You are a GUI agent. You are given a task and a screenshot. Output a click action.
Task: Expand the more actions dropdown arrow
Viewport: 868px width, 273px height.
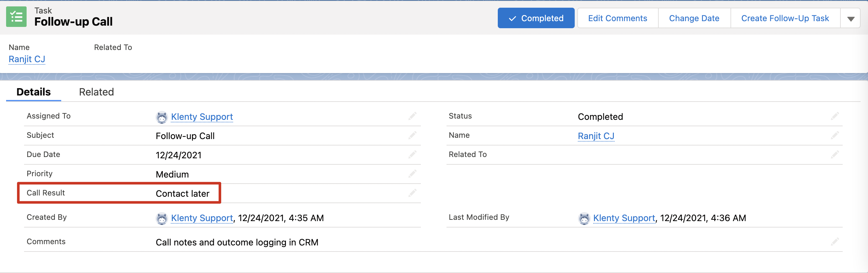(x=850, y=19)
